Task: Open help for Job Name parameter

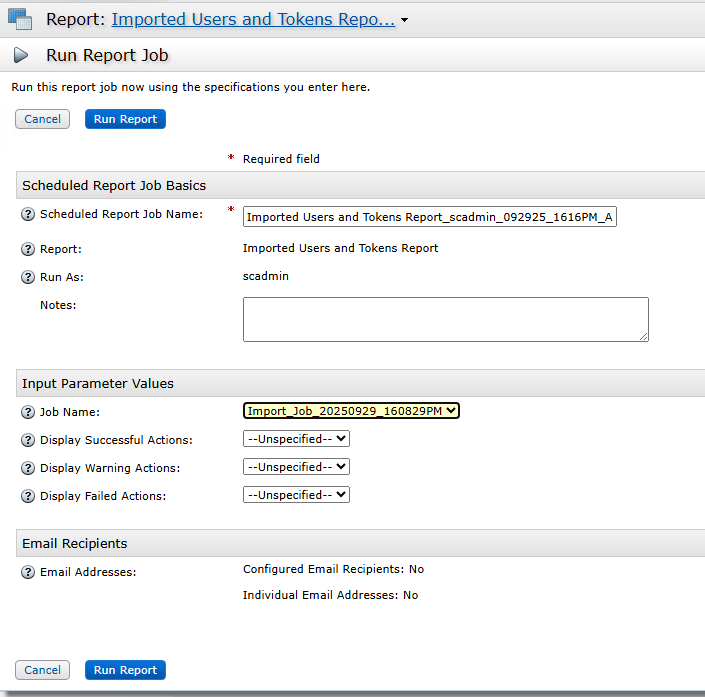Action: 28,412
